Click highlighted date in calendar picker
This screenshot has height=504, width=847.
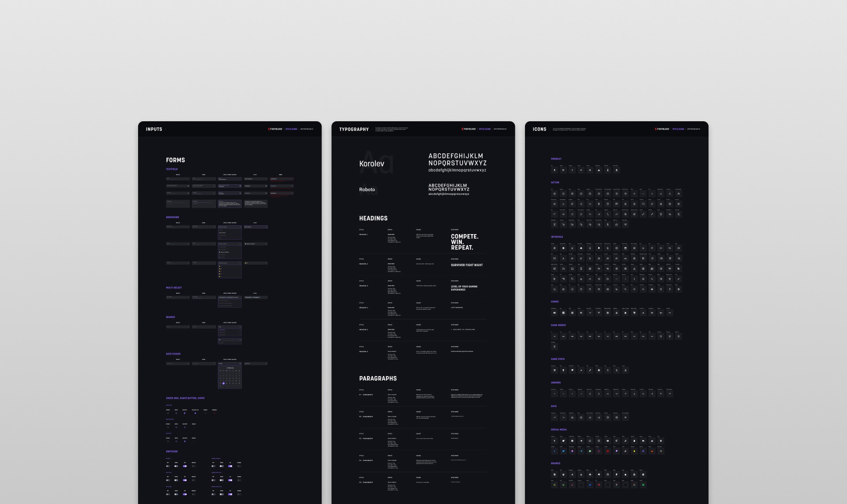224,383
